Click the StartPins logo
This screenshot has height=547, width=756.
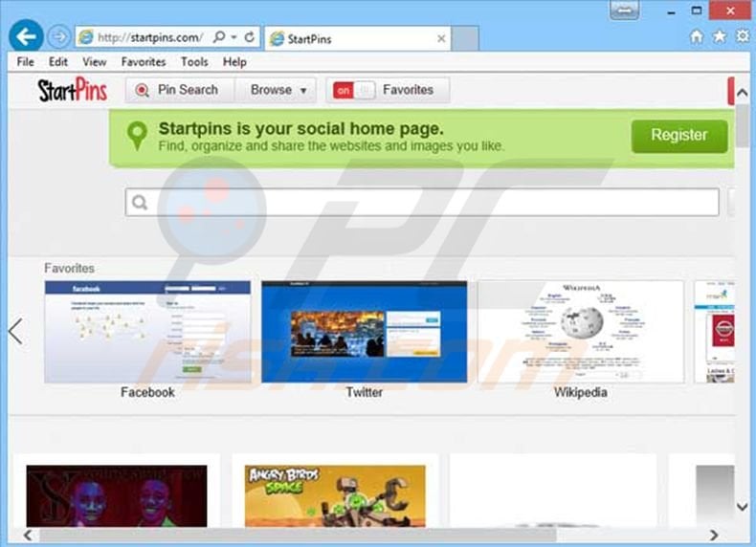tap(73, 90)
